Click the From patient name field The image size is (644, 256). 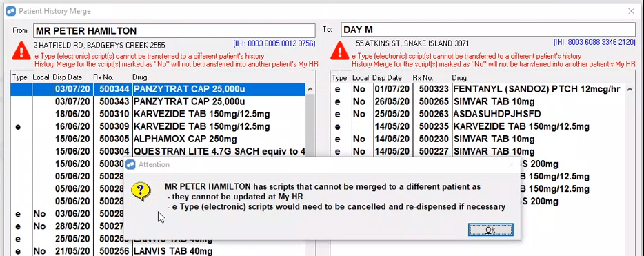(174, 30)
